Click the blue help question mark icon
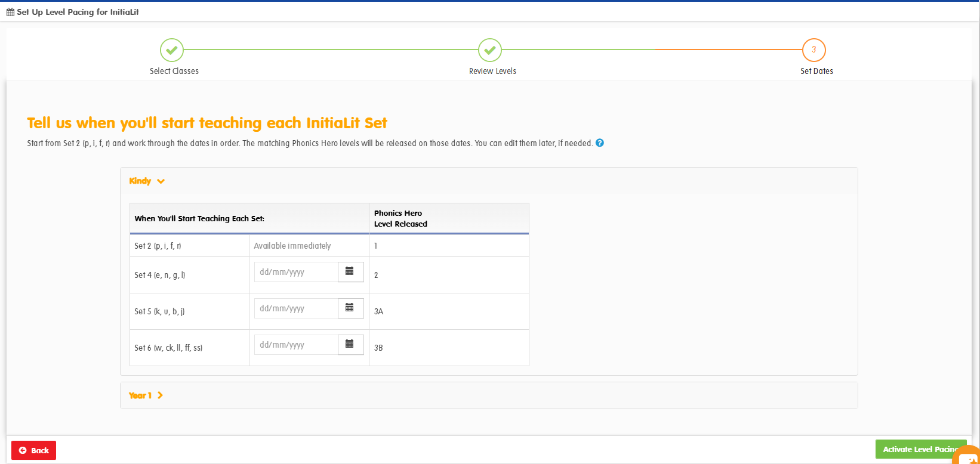The width and height of the screenshot is (980, 464). (600, 143)
